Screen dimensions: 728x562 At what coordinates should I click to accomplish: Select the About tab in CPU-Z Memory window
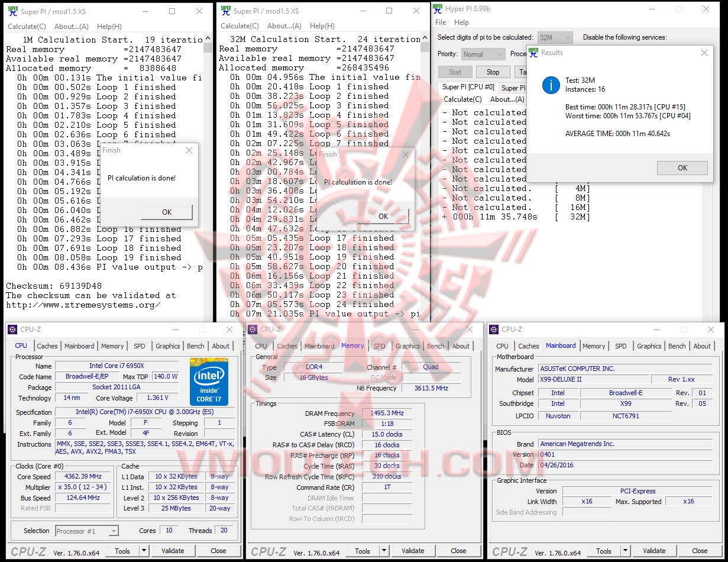(x=461, y=346)
